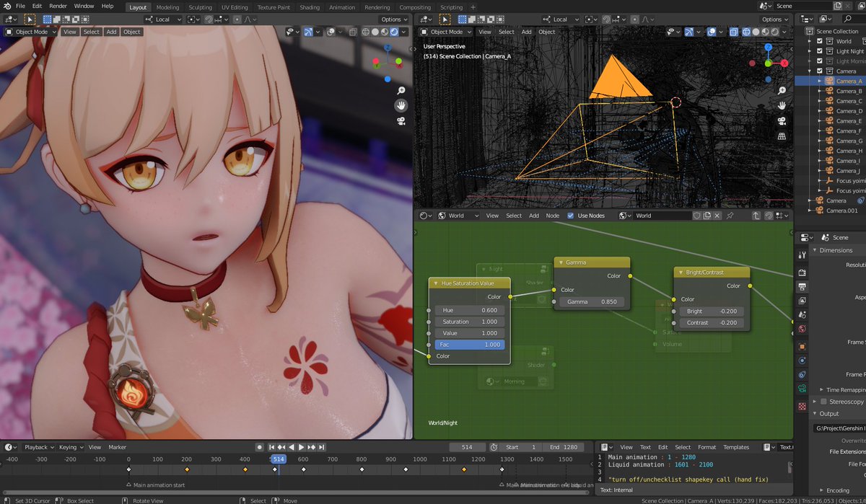Choose wireframe shading in left viewport

tap(365, 32)
